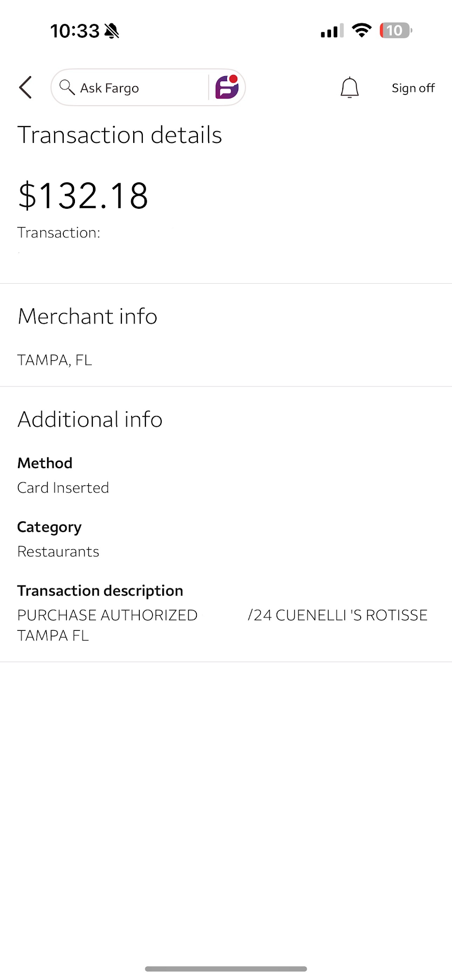Tap the Card Inserted method value
The image size is (452, 980).
pos(63,488)
